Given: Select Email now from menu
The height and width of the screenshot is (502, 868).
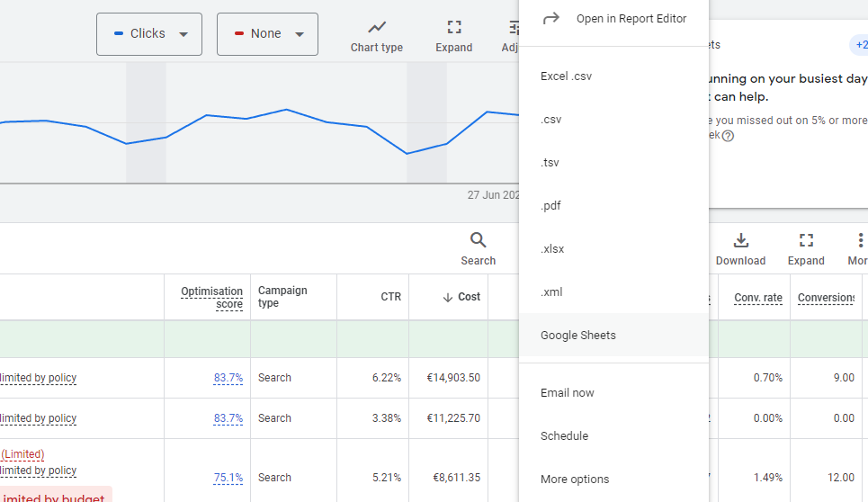Looking at the screenshot, I should point(567,393).
